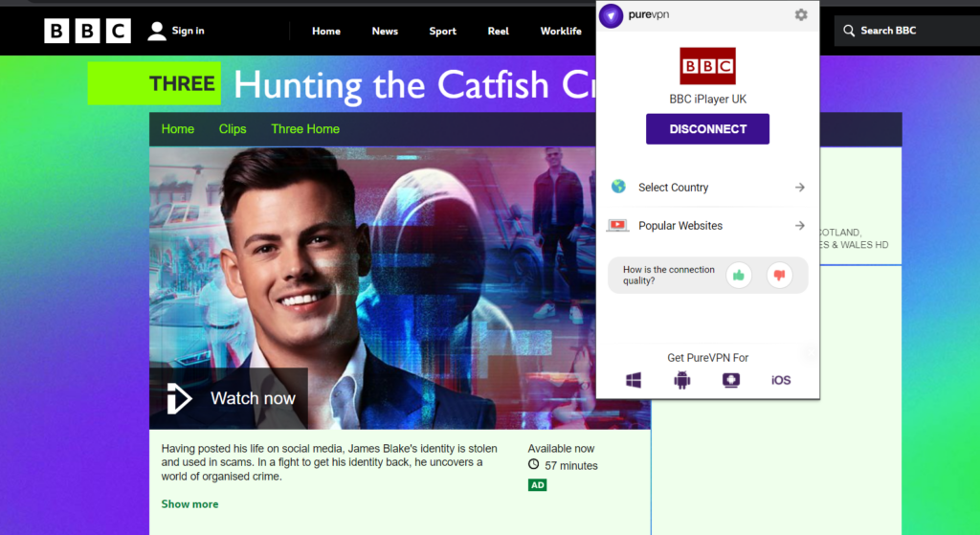
Task: Click the PureVPN logo icon
Action: point(612,15)
